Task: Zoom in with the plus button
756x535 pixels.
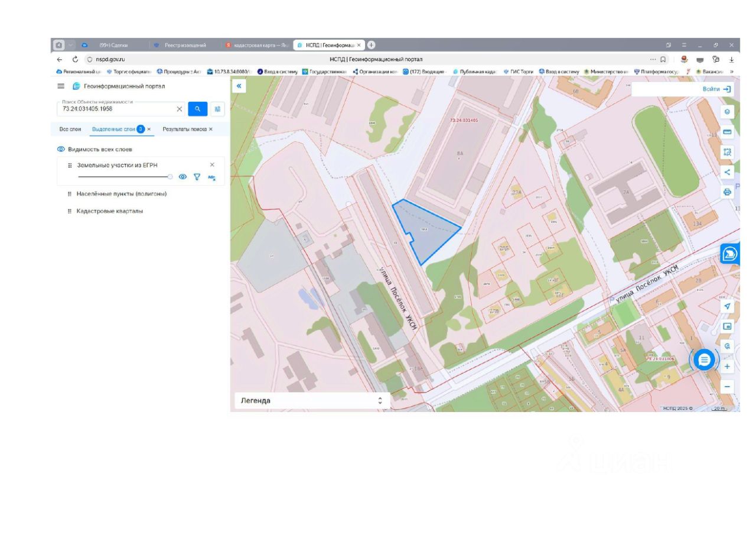Action: click(x=727, y=367)
